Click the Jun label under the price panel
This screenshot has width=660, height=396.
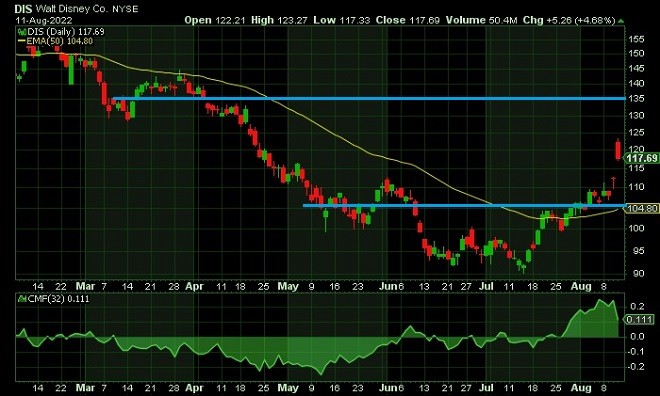click(x=388, y=287)
